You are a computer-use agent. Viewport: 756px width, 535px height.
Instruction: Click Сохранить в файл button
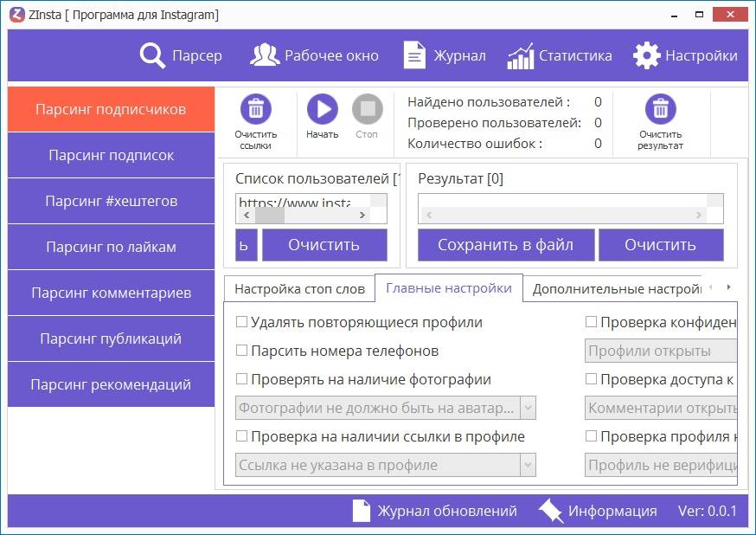[506, 245]
